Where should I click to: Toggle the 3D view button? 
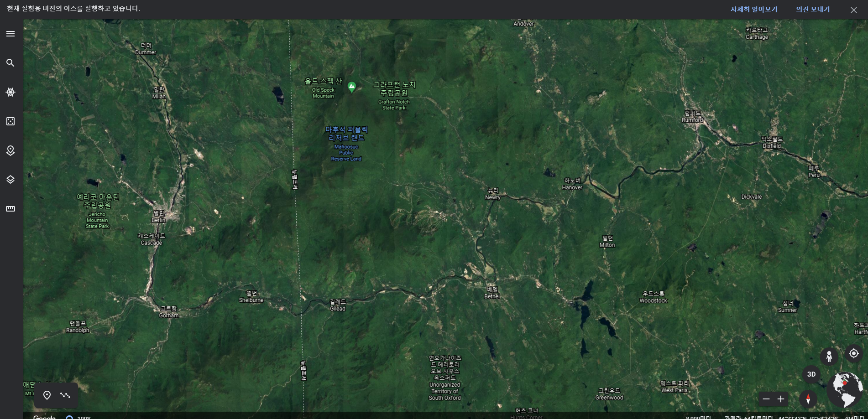tap(811, 374)
